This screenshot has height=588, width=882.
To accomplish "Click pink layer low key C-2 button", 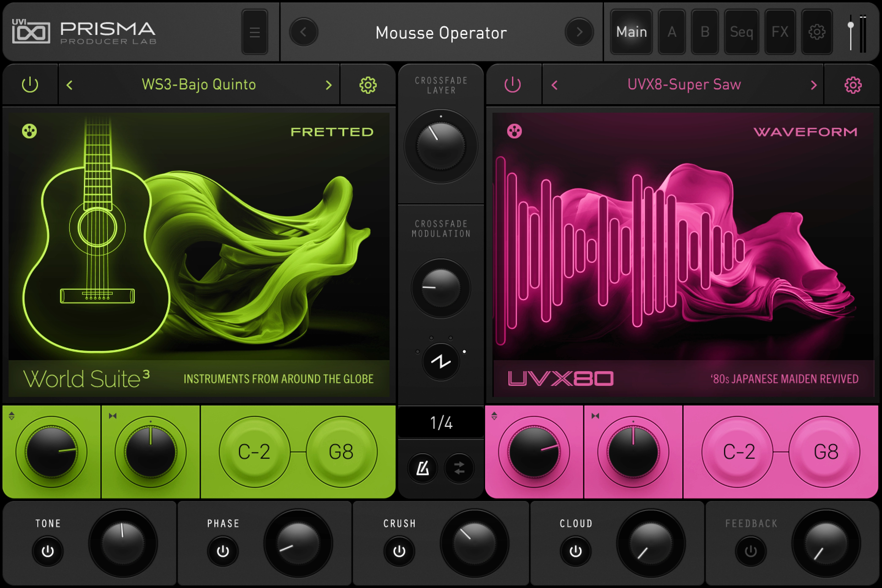I will pos(737,452).
